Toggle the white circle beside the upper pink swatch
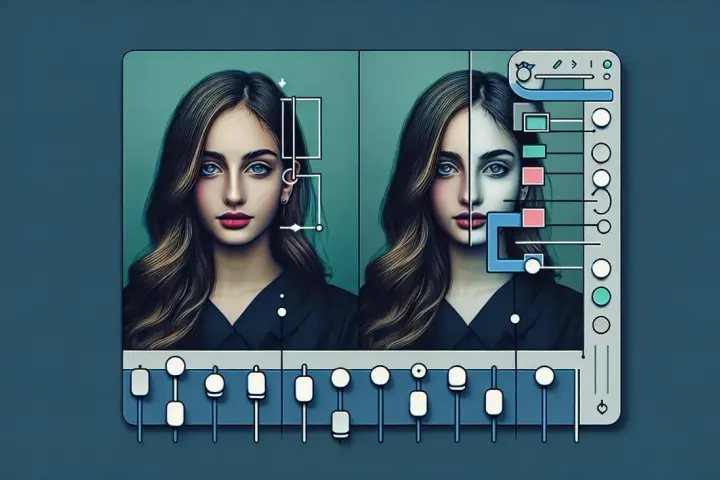Viewport: 720px width, 480px height. point(601,179)
